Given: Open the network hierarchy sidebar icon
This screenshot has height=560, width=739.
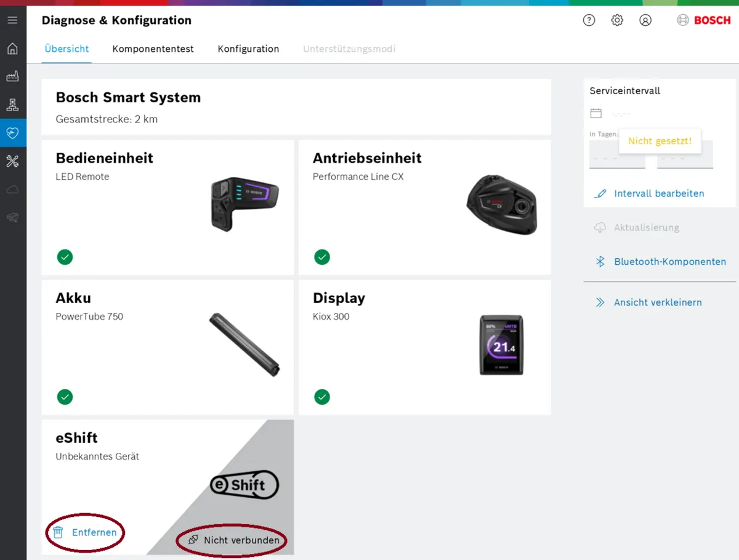Looking at the screenshot, I should pyautogui.click(x=12, y=105).
